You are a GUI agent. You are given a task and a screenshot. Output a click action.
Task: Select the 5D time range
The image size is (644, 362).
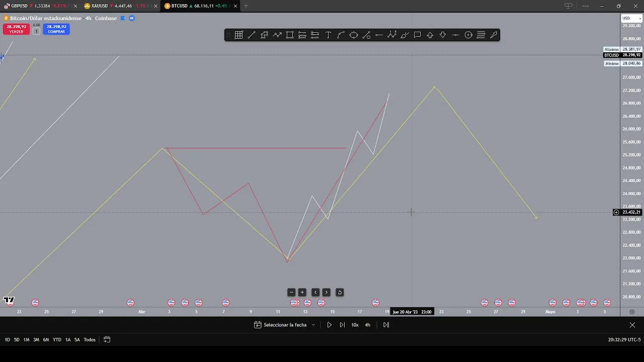click(17, 340)
